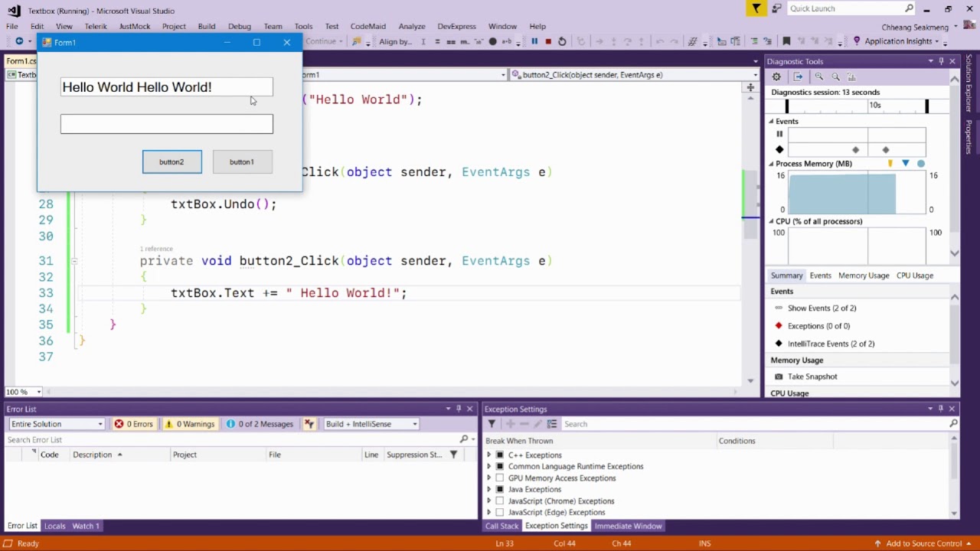Toggle the Java Exceptions checkbox
The width and height of the screenshot is (980, 551).
(500, 489)
